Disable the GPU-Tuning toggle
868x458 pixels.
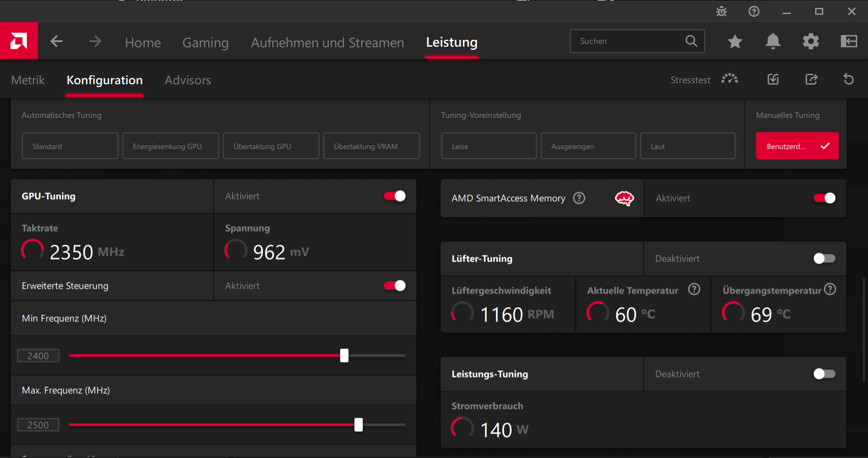(395, 196)
